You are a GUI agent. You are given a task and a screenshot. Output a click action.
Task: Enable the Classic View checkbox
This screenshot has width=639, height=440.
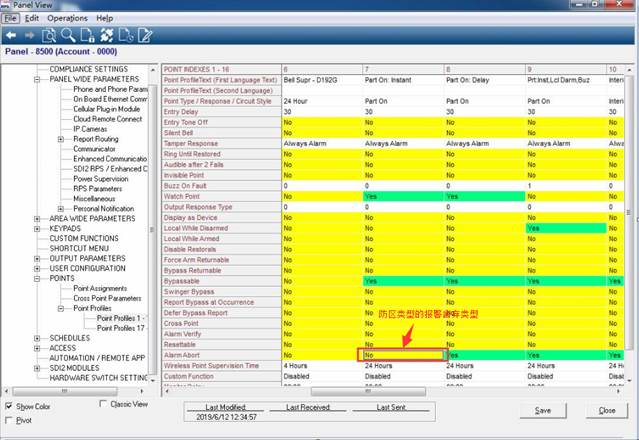(105, 404)
